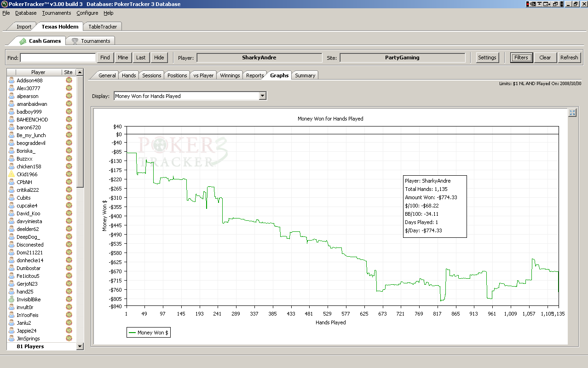
Task: Click the Last button
Action: point(141,57)
